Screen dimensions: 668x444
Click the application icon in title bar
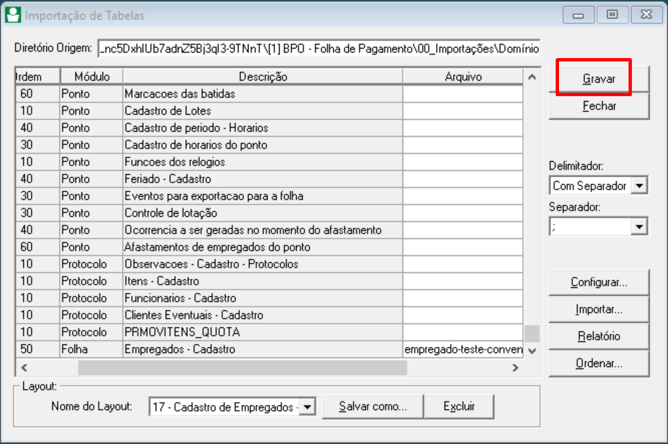point(15,15)
